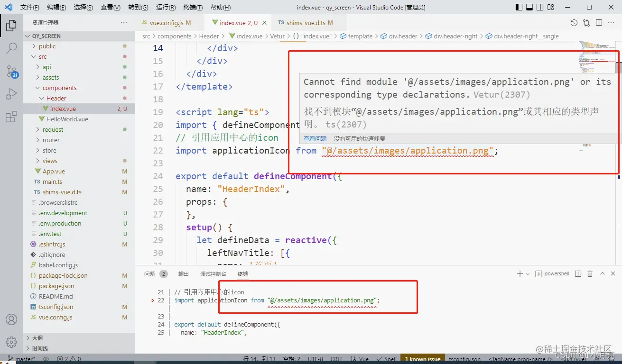The height and width of the screenshot is (364, 622).
Task: Expand the router folder
Action: point(79,140)
